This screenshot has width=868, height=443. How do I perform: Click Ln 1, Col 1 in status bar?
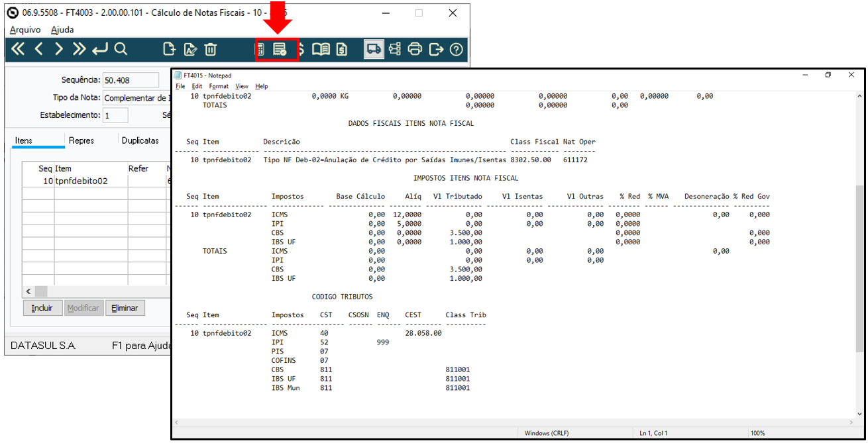pyautogui.click(x=655, y=433)
